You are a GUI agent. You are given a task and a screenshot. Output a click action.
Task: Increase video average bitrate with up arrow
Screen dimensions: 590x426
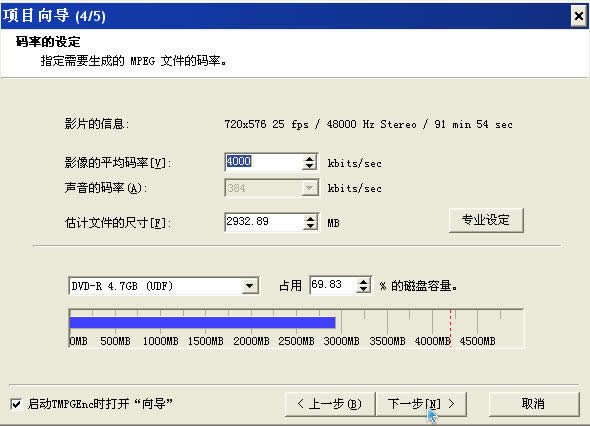point(309,158)
